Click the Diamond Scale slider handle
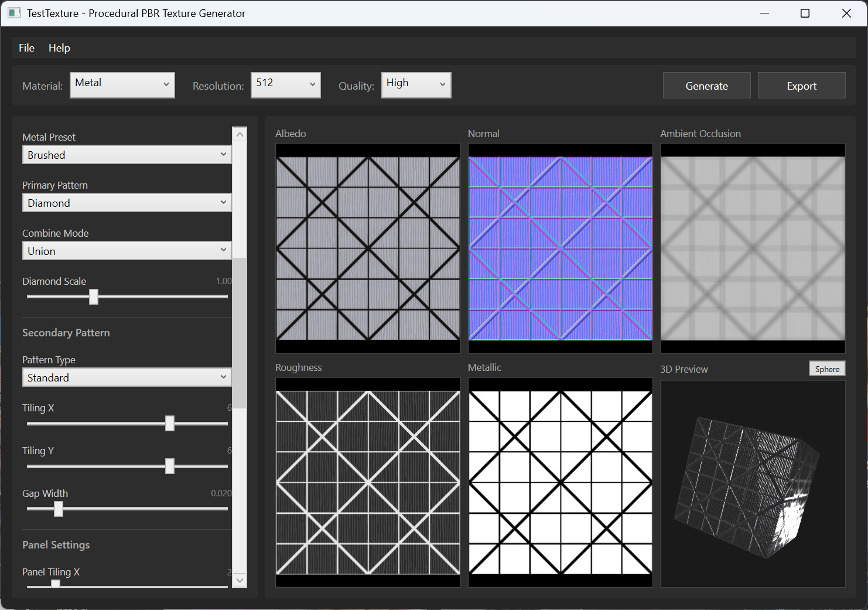 tap(94, 297)
